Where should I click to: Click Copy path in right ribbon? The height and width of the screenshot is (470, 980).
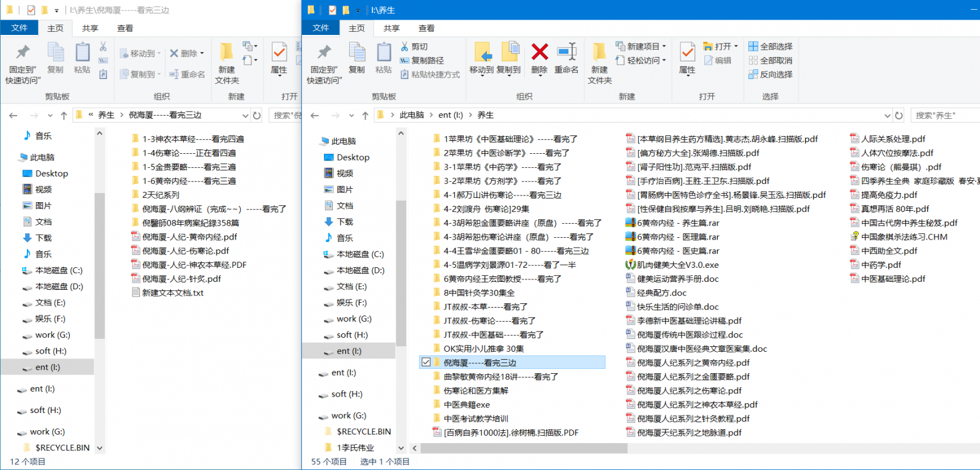pos(423,61)
